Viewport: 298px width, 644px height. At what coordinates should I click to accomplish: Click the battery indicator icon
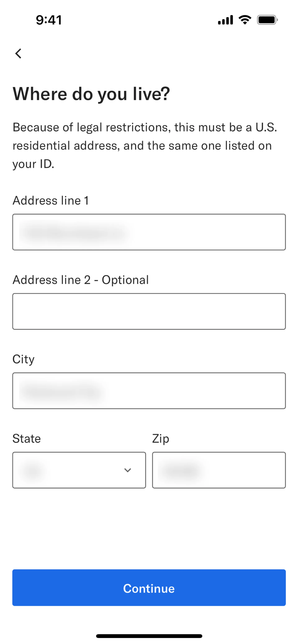coord(267,20)
